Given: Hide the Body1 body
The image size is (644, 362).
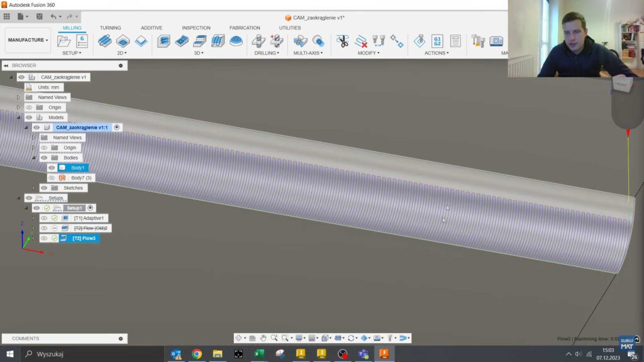Looking at the screenshot, I should [x=52, y=168].
